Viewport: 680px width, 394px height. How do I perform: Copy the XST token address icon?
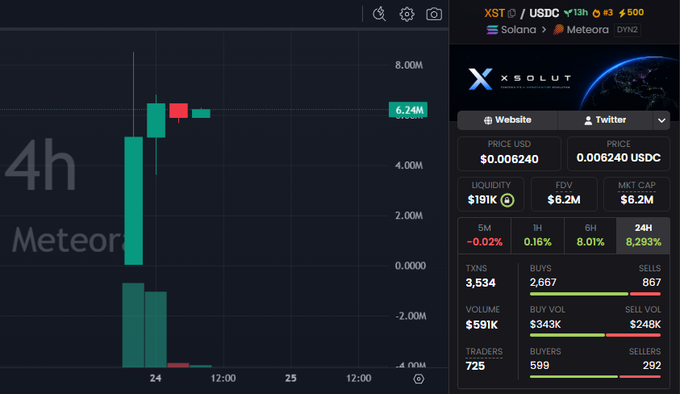[512, 13]
